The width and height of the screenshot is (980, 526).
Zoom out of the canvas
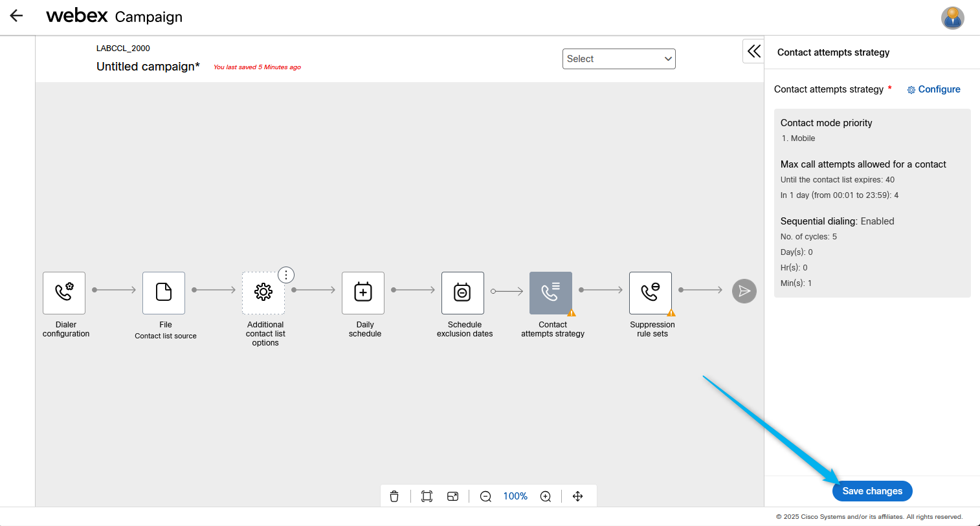[485, 496]
